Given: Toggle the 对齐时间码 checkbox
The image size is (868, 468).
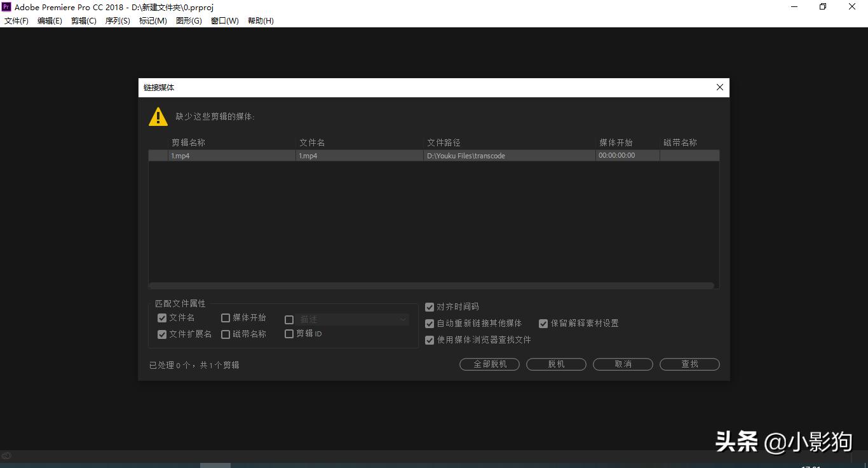Looking at the screenshot, I should [430, 307].
